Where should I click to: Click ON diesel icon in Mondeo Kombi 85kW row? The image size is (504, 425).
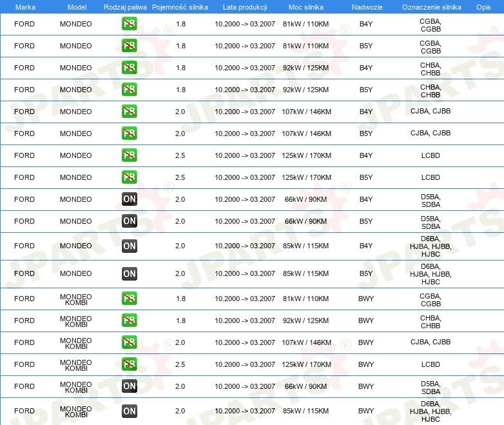point(129,411)
